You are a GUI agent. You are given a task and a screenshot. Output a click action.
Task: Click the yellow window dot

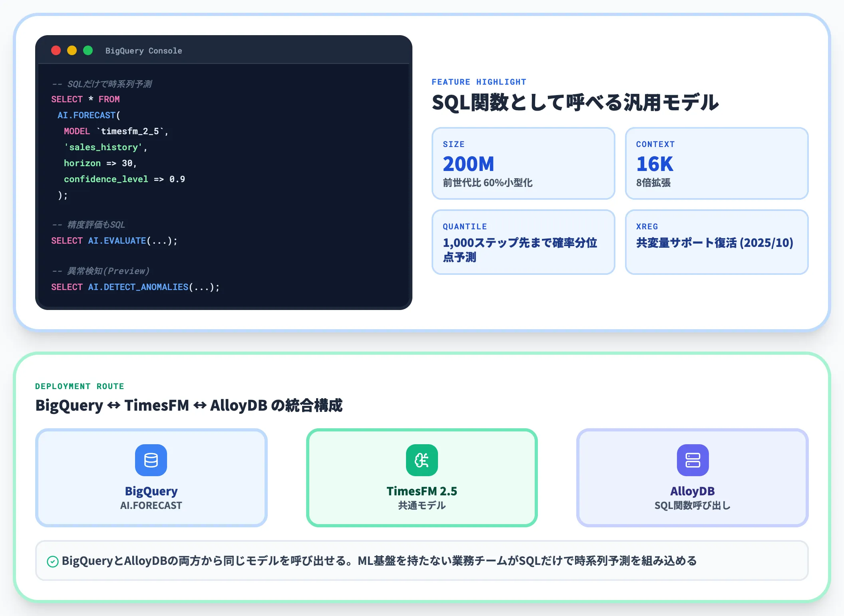(72, 50)
